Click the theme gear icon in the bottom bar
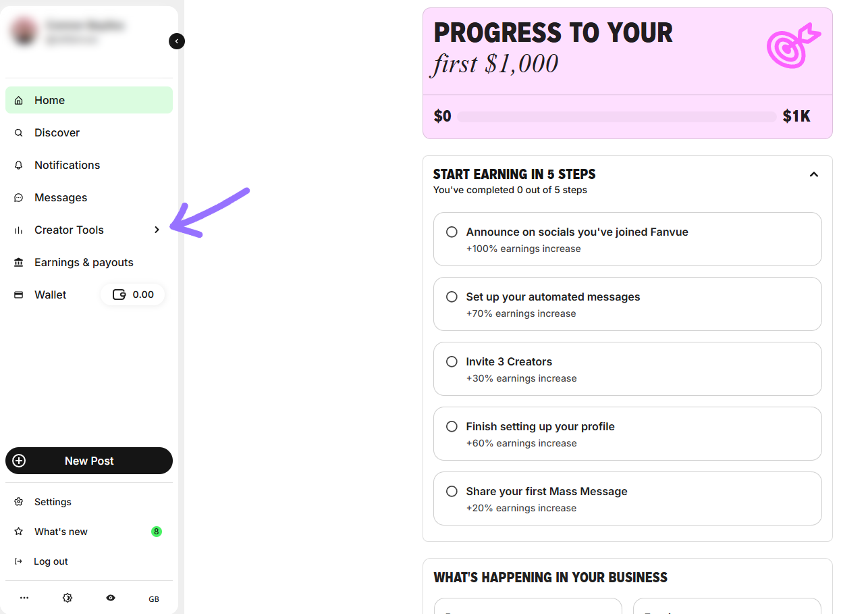This screenshot has height=614, width=868. tap(67, 598)
